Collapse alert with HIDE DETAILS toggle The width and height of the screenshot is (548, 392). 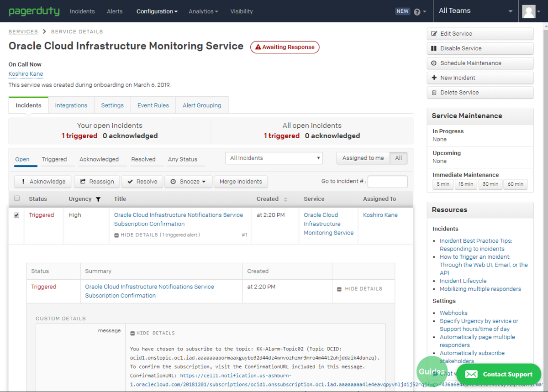coord(360,289)
